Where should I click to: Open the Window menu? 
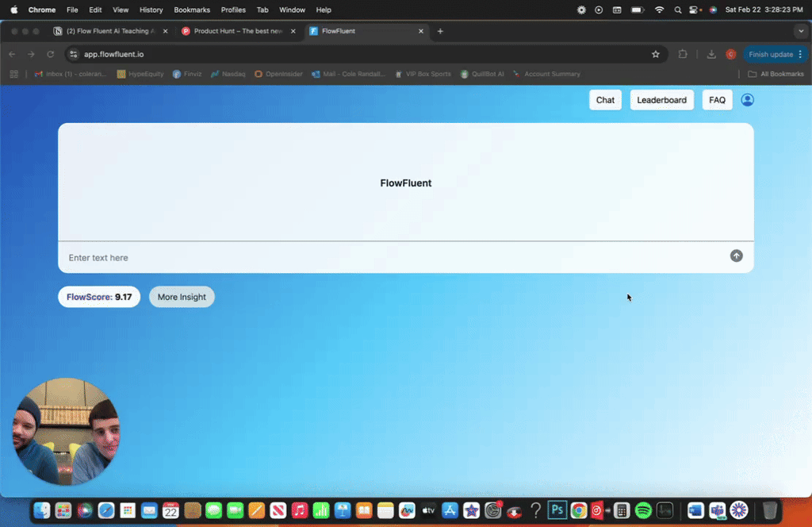pos(292,10)
